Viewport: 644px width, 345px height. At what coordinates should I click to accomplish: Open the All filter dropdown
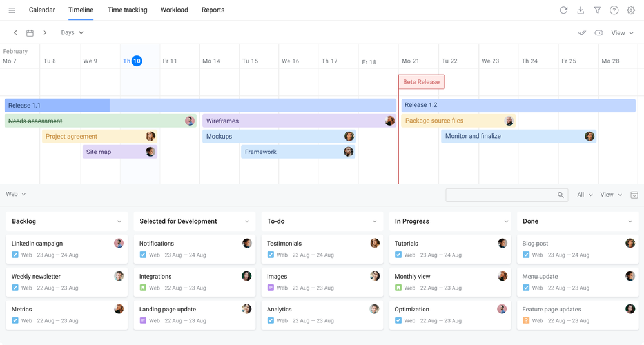coord(585,195)
